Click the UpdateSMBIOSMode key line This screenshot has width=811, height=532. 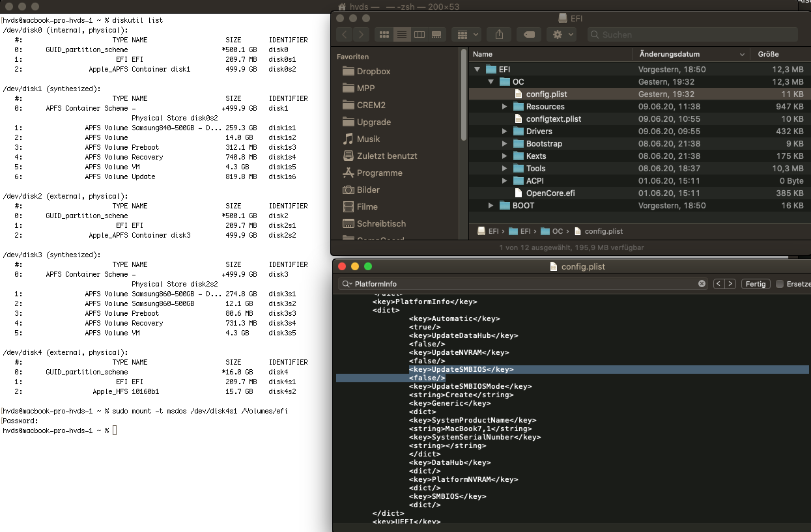[470, 386]
